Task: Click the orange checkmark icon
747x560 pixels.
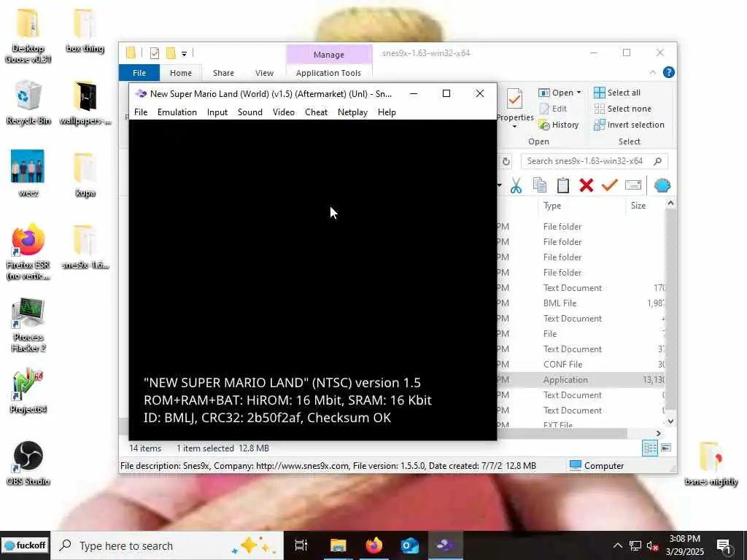Action: (609, 185)
